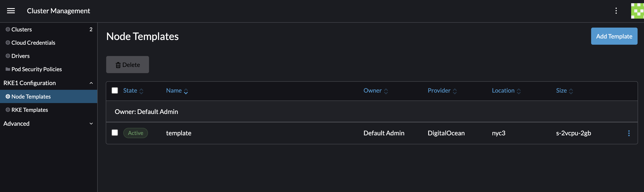Open the header vertical dots menu
Screen dimensions: 644x192
pos(616,11)
